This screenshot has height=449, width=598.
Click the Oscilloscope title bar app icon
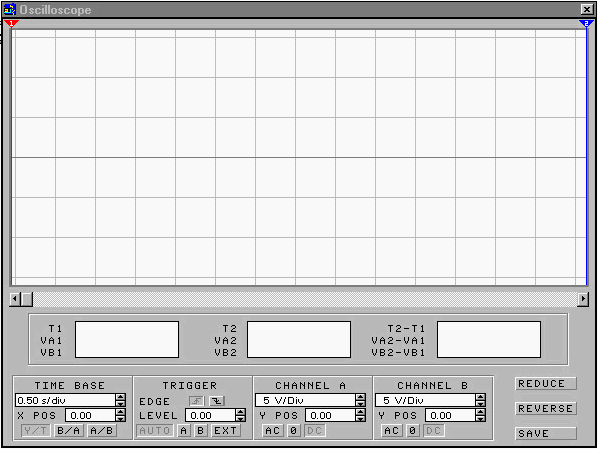coord(10,9)
